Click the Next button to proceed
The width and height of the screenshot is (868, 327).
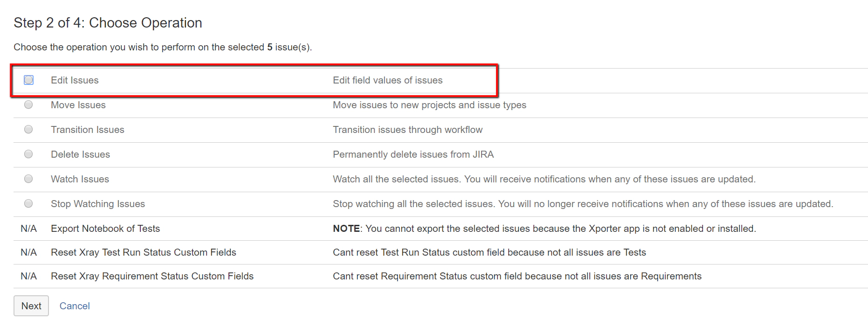pyautogui.click(x=31, y=306)
